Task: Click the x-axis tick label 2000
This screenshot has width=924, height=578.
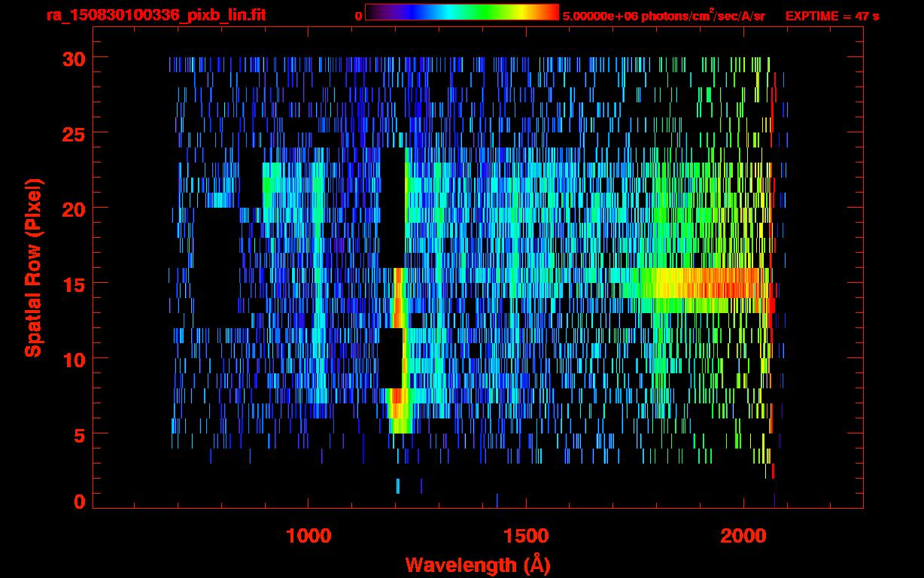Action: 743,536
